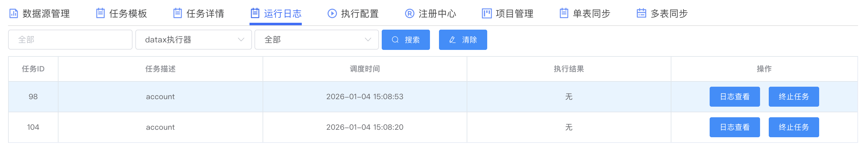Click the 任务模板 document icon
This screenshot has width=868, height=155.
pos(100,13)
